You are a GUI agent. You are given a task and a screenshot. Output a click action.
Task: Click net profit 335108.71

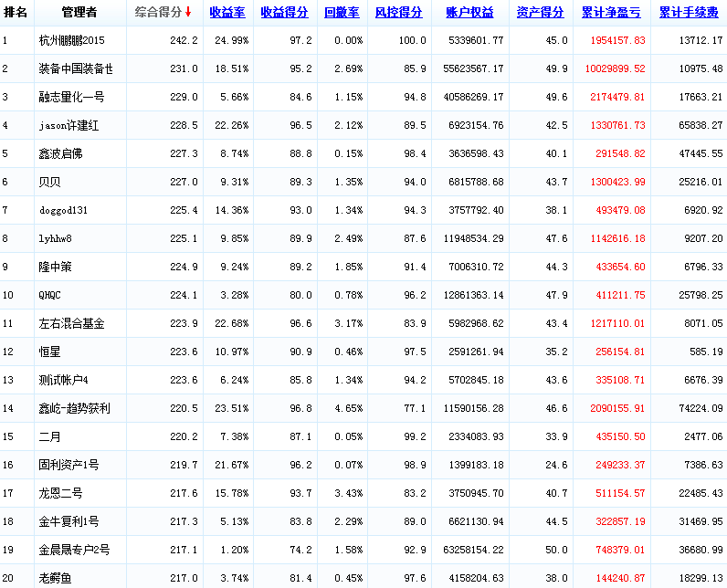point(620,380)
